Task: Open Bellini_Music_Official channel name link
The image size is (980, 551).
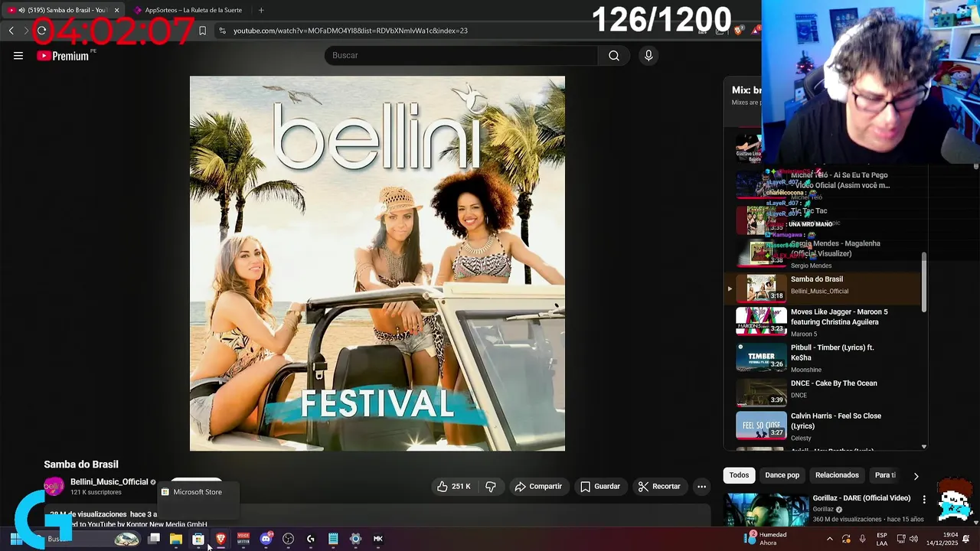Action: point(109,482)
